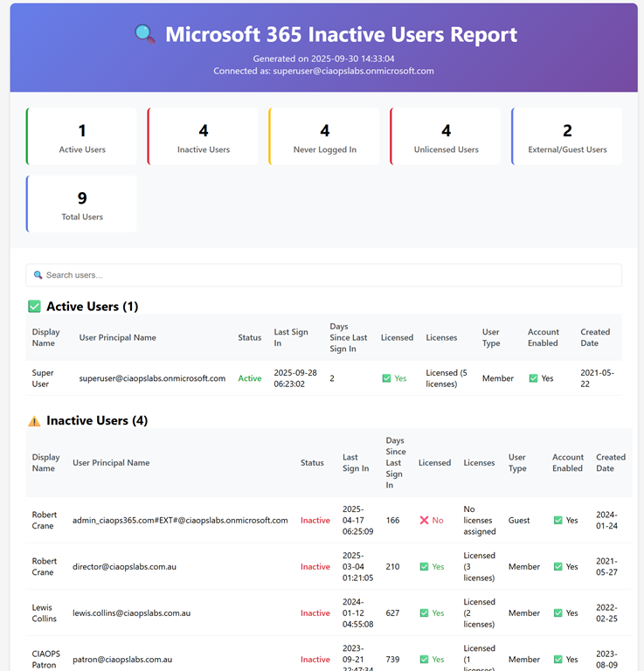
Task: Click the search icon in search box
Action: 38,275
